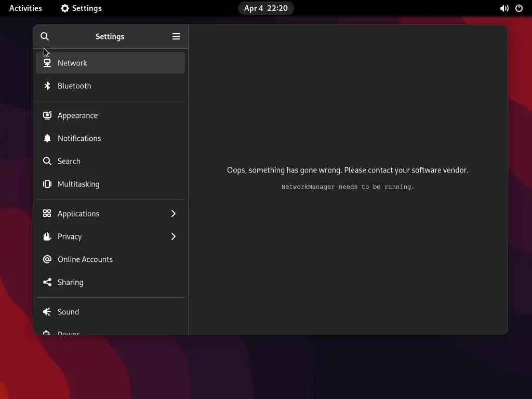Open the clock and calendar popup
Screen dimensions: 532x399
coord(265,8)
